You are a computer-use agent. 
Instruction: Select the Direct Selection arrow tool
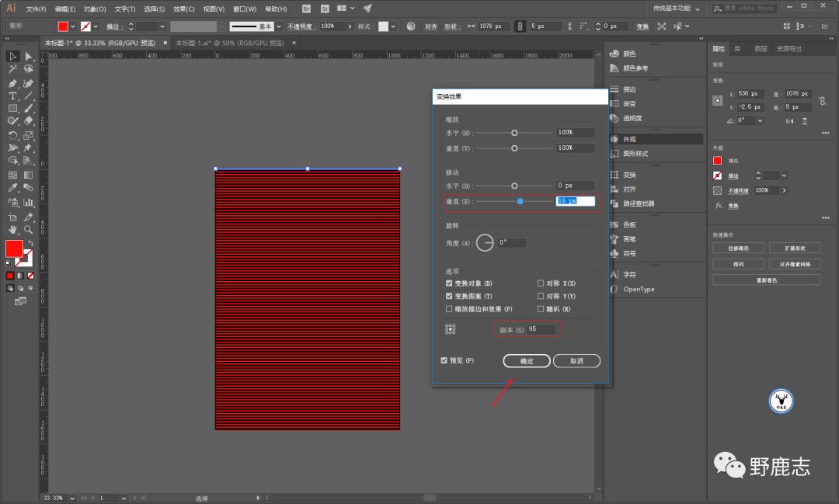click(28, 57)
